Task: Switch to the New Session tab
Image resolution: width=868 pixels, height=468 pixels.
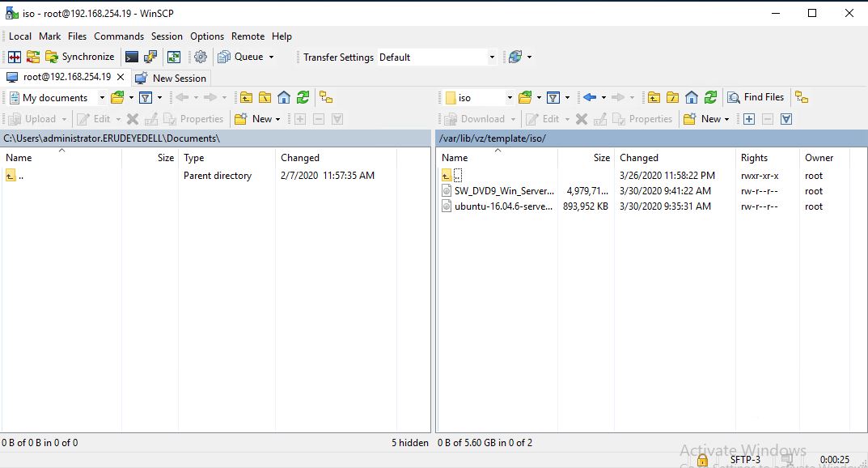Action: click(171, 78)
